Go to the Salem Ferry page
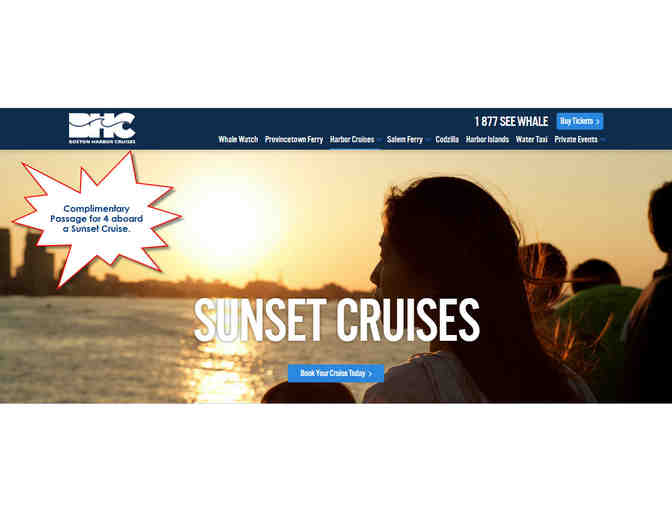Viewport: 672px width, 510px height. coord(405,139)
